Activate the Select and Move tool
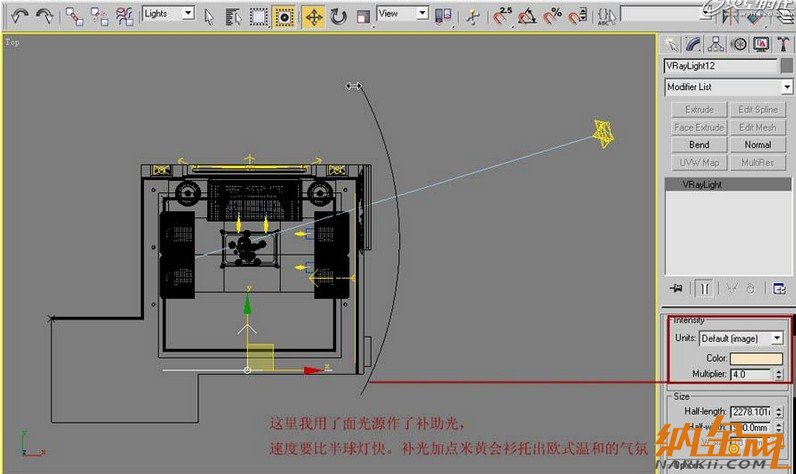 point(313,15)
